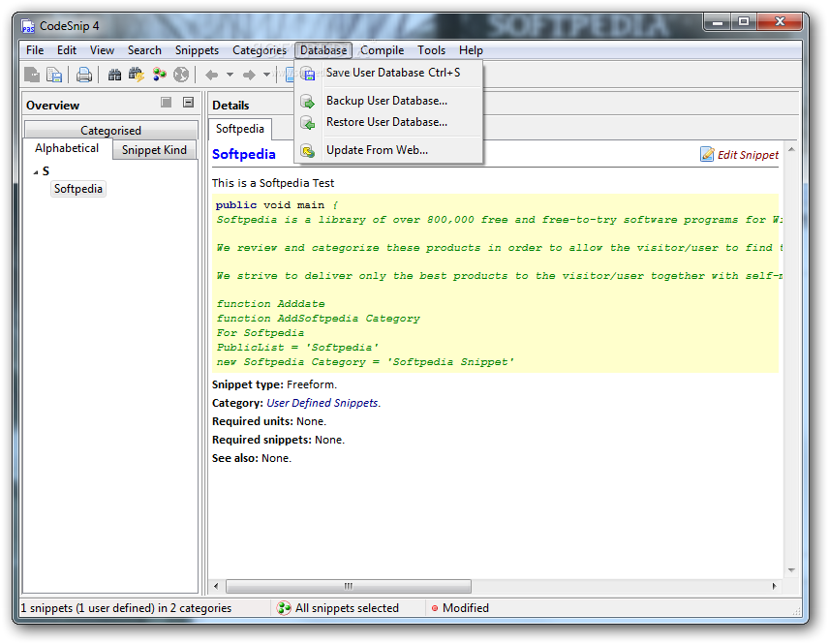Click the Restore User Database menu icon
This screenshot has width=829, height=644.
308,123
